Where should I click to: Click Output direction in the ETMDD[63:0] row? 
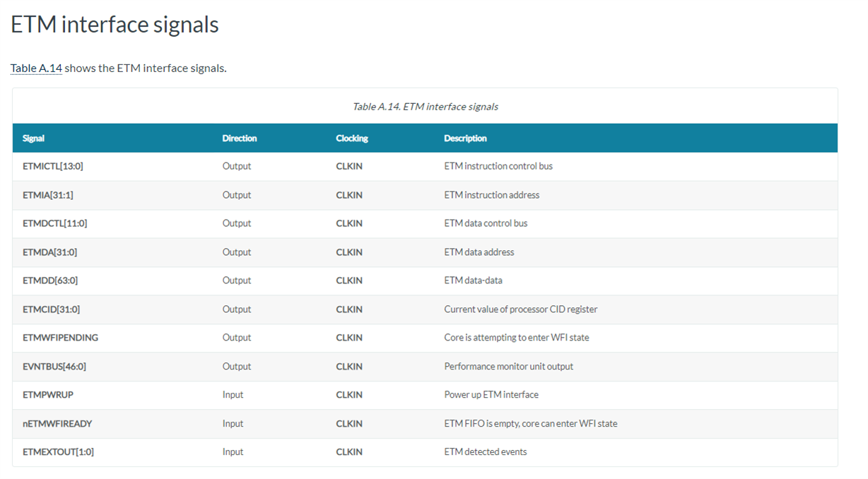[x=237, y=280]
